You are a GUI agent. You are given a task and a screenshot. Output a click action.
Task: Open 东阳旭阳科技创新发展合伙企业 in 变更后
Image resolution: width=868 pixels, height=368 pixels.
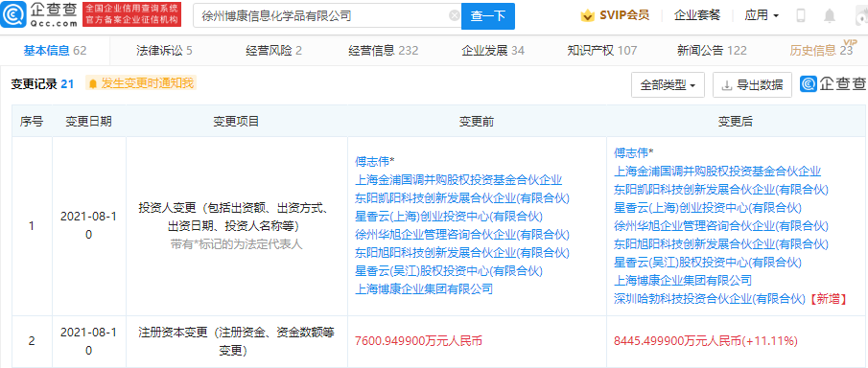721,243
